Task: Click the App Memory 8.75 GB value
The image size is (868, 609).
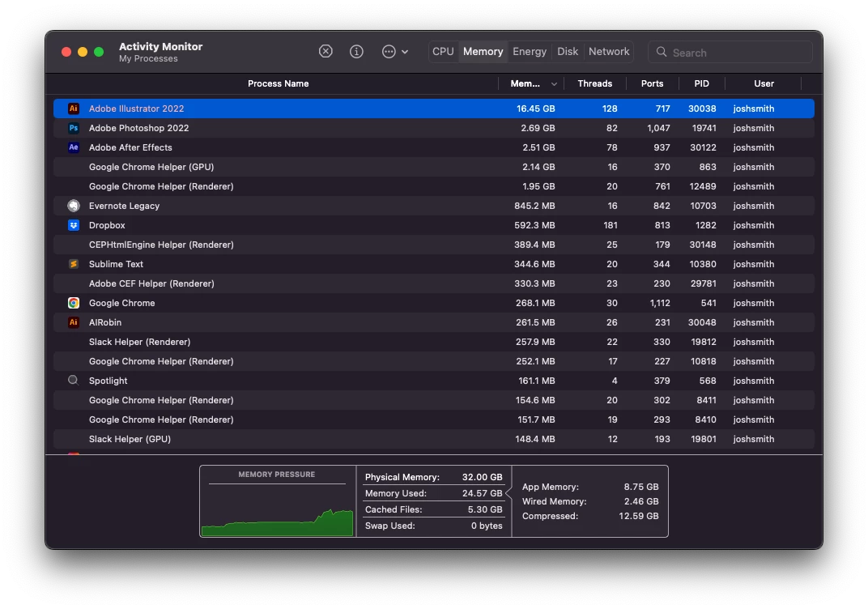Action: (641, 487)
